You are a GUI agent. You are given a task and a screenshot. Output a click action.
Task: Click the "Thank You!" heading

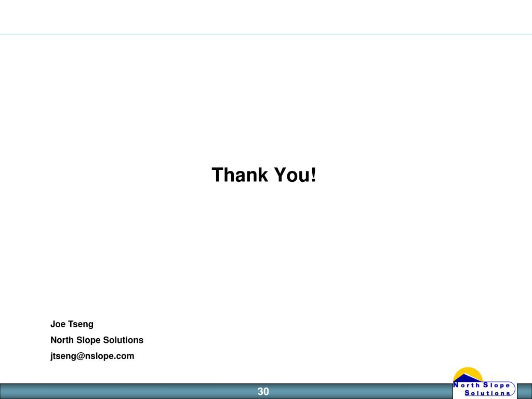264,175
